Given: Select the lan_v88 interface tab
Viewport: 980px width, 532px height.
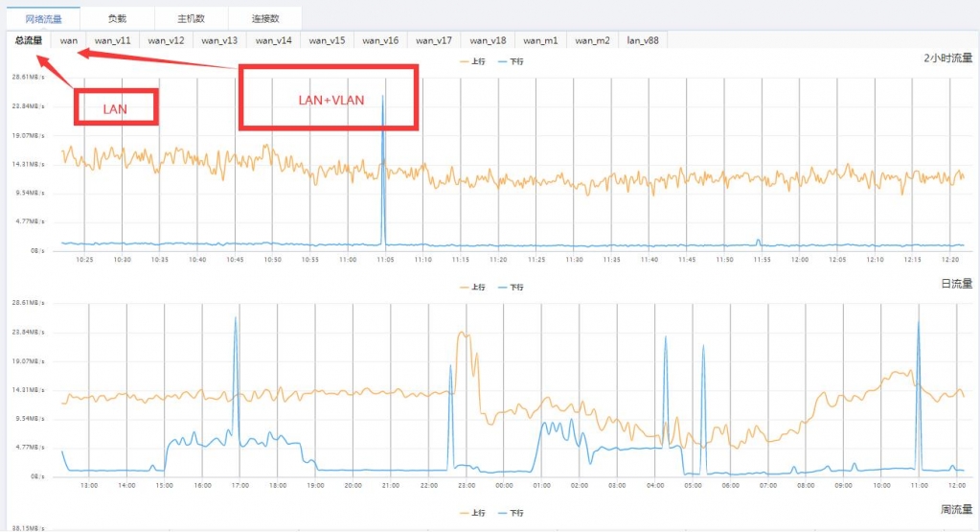Looking at the screenshot, I should point(643,40).
